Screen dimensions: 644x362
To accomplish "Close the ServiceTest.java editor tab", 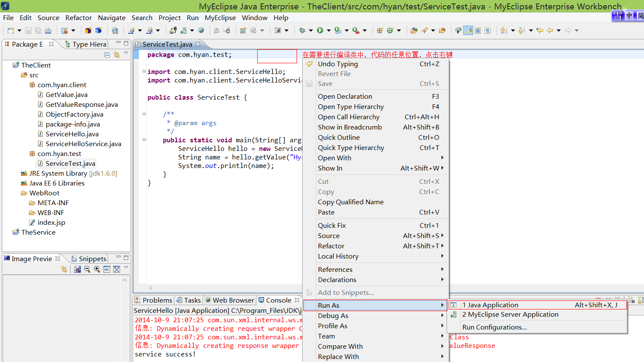I will [x=198, y=44].
